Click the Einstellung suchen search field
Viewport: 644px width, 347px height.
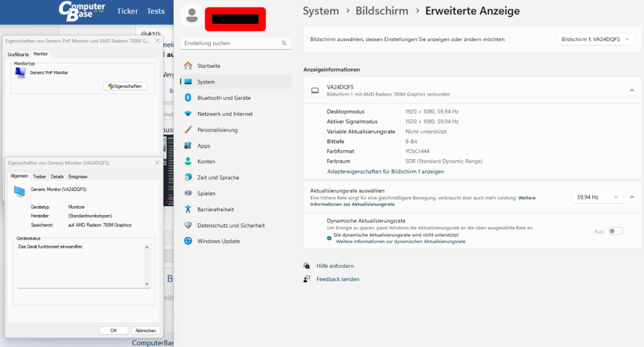236,43
